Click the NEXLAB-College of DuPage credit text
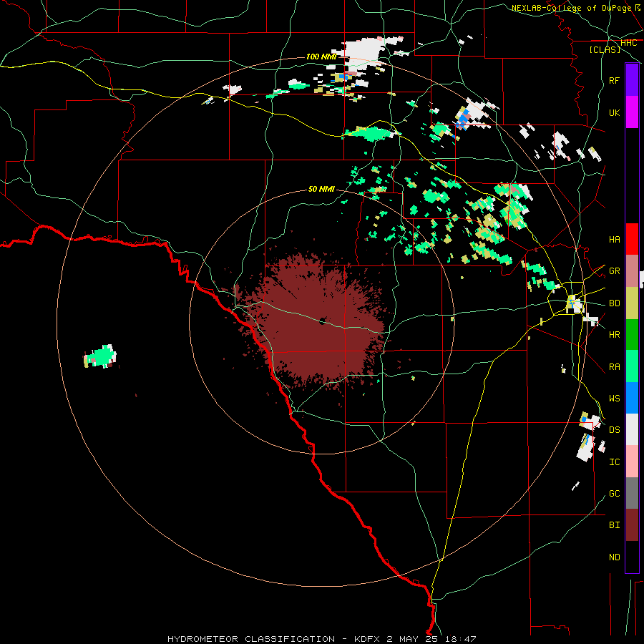644x644 pixels. (572, 8)
